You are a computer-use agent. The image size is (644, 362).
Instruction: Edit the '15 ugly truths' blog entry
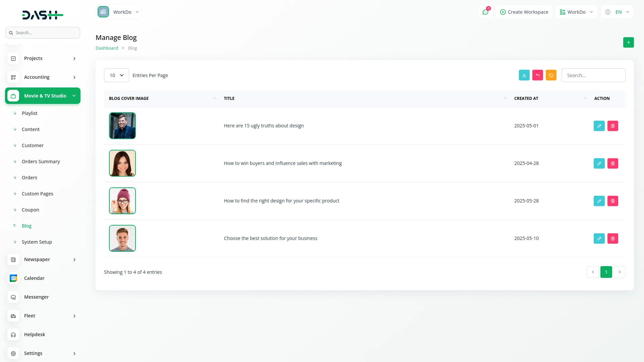pos(599,126)
